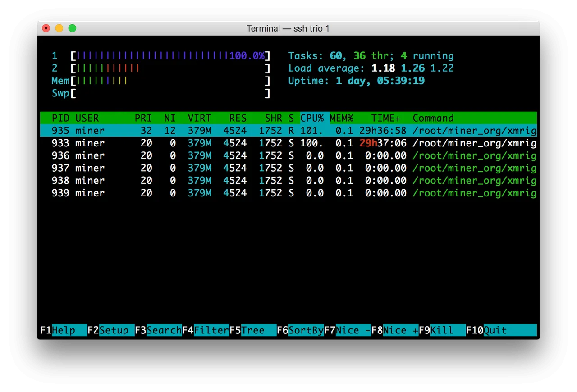The height and width of the screenshot is (392, 577).
Task: Open F2 Setup in htop
Action: tap(111, 330)
